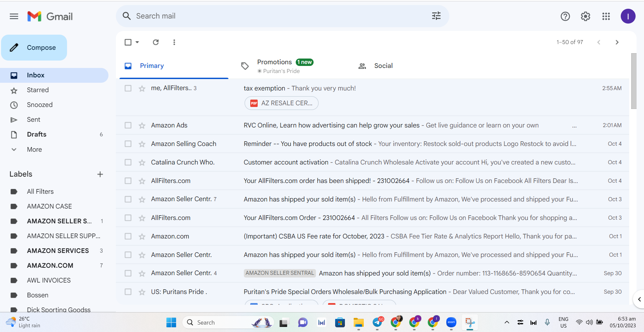Screen dimensions: 644x332
Task: Open Task View on the taskbar
Action: coord(284,322)
